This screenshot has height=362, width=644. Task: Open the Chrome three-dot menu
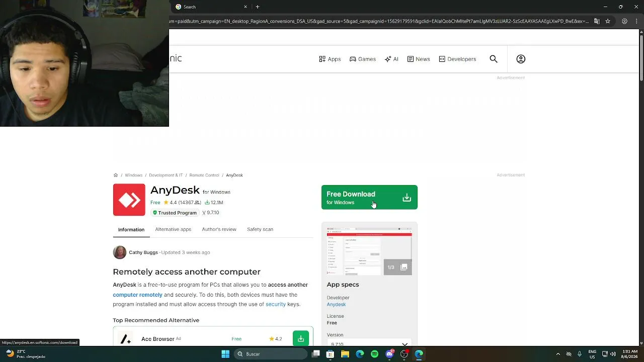(636, 21)
